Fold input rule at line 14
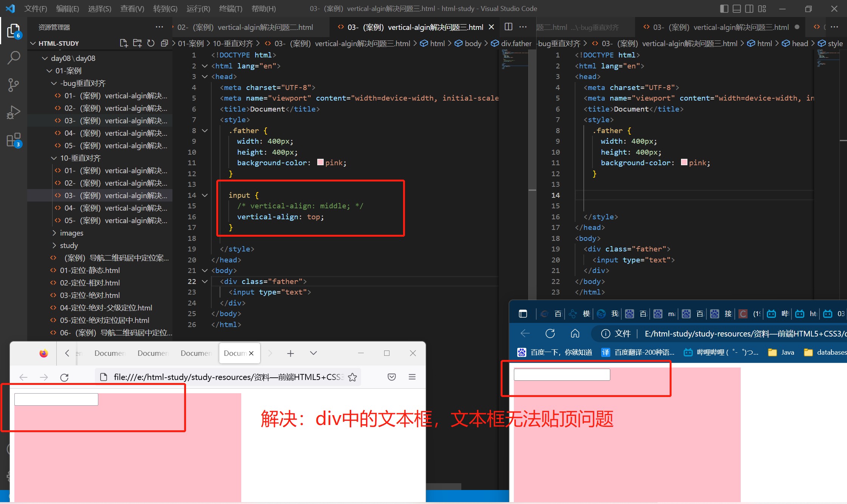847x504 pixels. tap(205, 195)
